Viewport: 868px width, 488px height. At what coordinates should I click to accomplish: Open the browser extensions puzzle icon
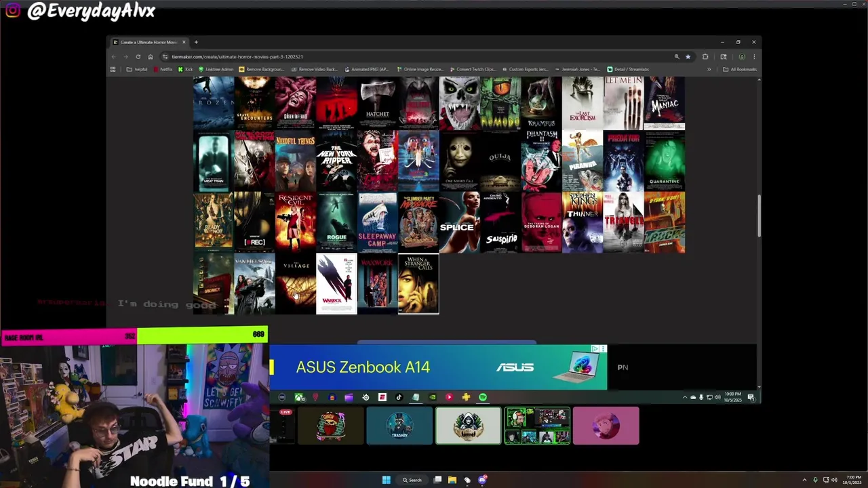[705, 57]
